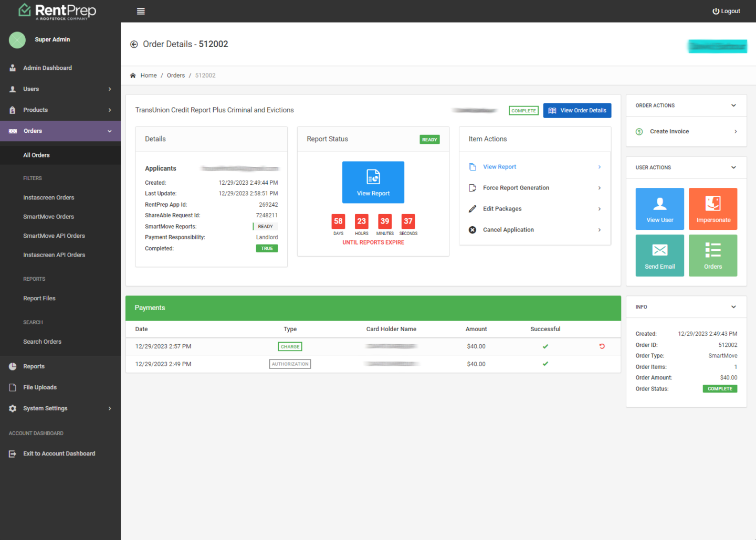This screenshot has width=756, height=540.
Task: Open the View User tile
Action: point(659,209)
